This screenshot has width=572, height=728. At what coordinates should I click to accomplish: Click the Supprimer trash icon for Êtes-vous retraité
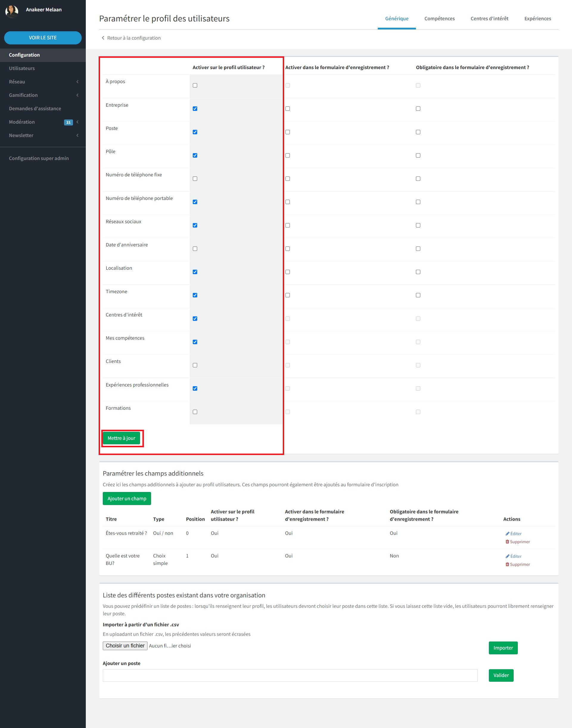click(x=507, y=541)
